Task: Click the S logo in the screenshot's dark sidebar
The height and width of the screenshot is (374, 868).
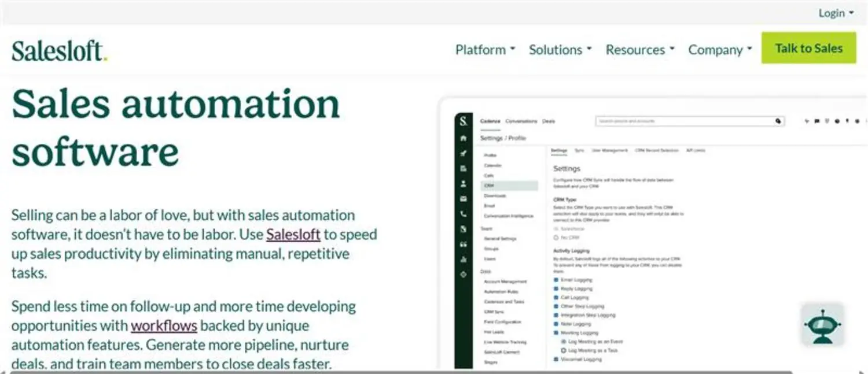Action: (463, 121)
